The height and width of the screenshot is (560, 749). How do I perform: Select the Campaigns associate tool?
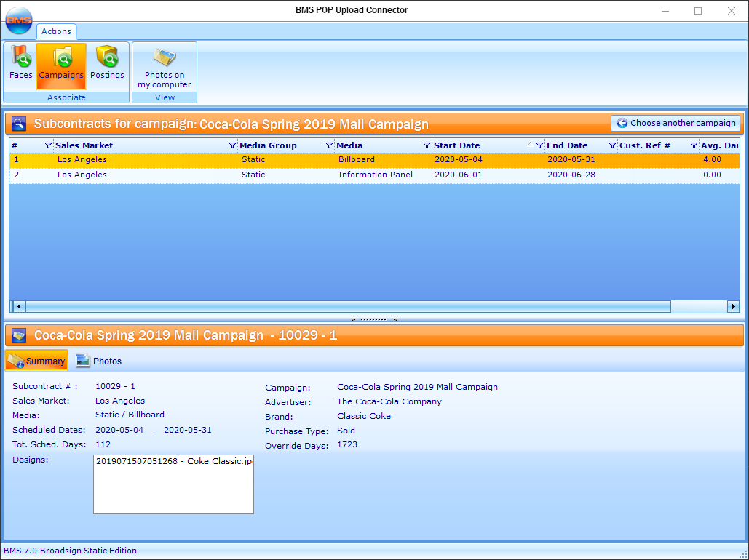(61, 66)
